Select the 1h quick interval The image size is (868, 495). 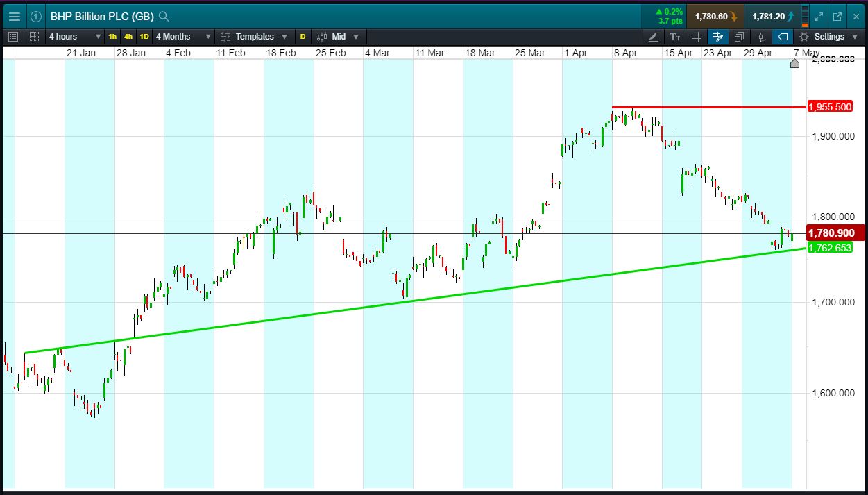click(x=112, y=37)
